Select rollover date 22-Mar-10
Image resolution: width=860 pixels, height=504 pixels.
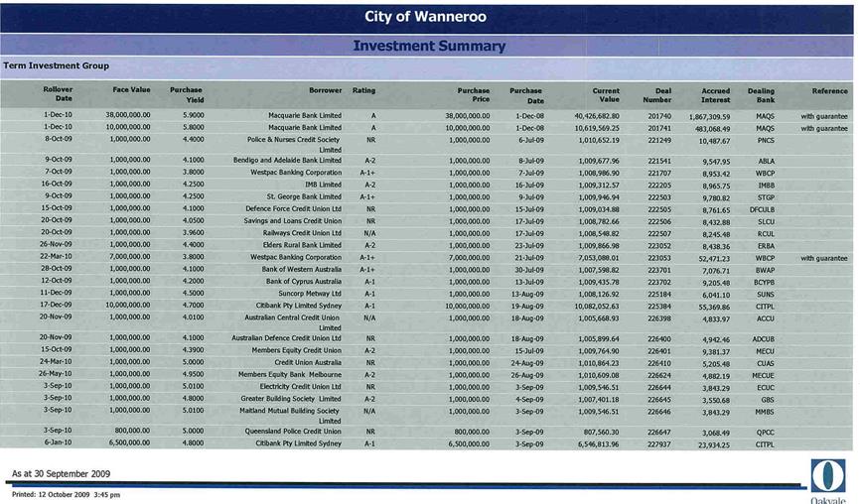[56, 256]
